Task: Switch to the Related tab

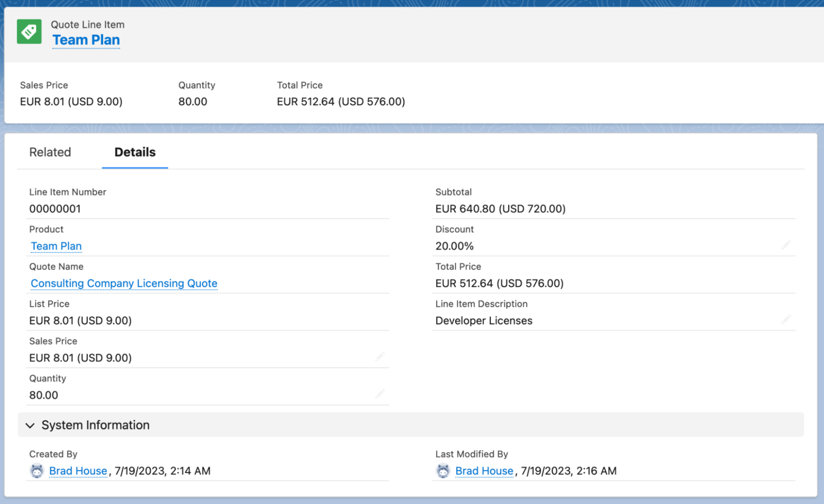Action: tap(50, 152)
